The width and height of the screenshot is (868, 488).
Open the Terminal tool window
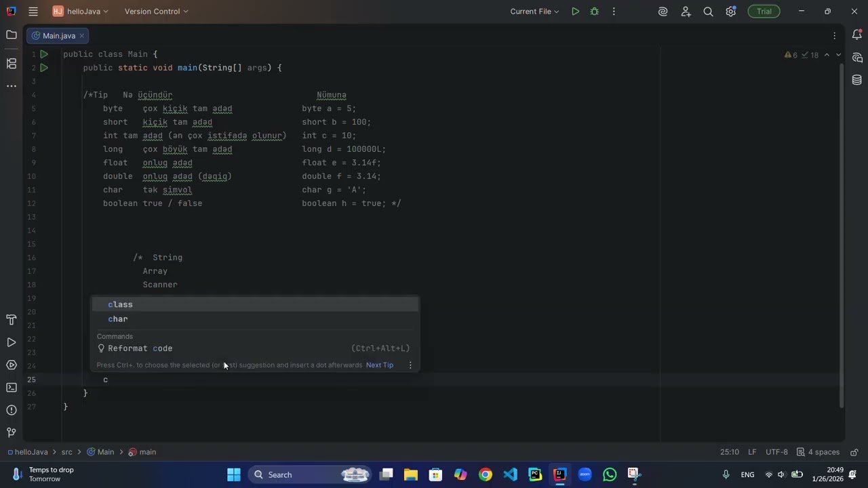pyautogui.click(x=12, y=388)
